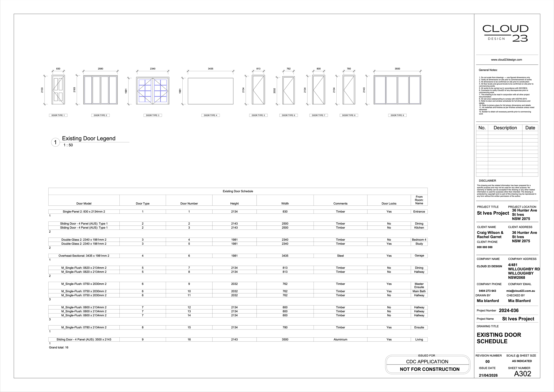Select the Door Type 9 four-panel sliding door drawing
Image resolution: width=554 pixels, height=392 pixels.
click(x=397, y=90)
